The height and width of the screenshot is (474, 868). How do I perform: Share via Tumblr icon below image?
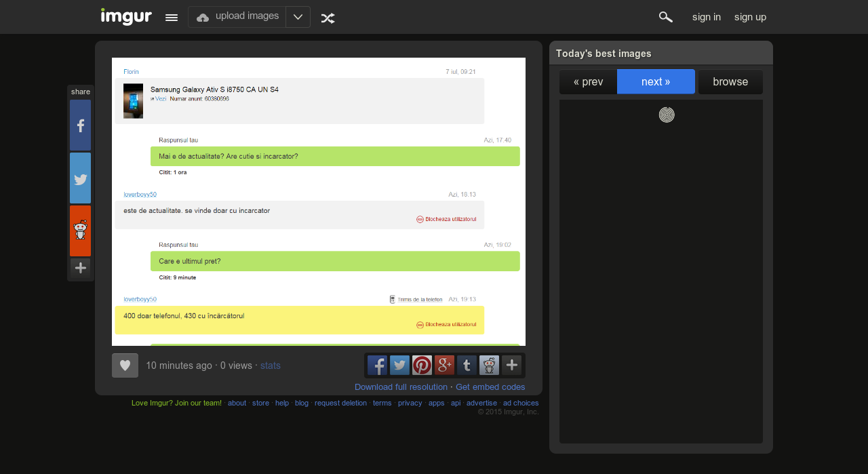click(467, 366)
